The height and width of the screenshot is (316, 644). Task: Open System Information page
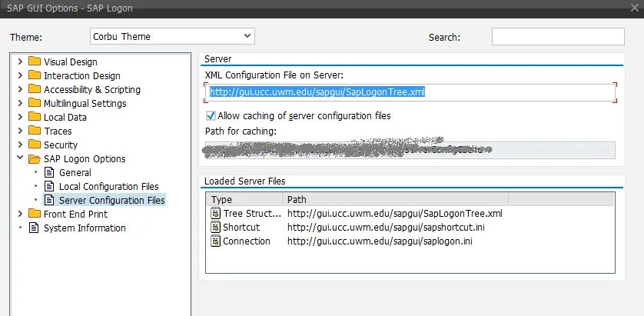[85, 228]
